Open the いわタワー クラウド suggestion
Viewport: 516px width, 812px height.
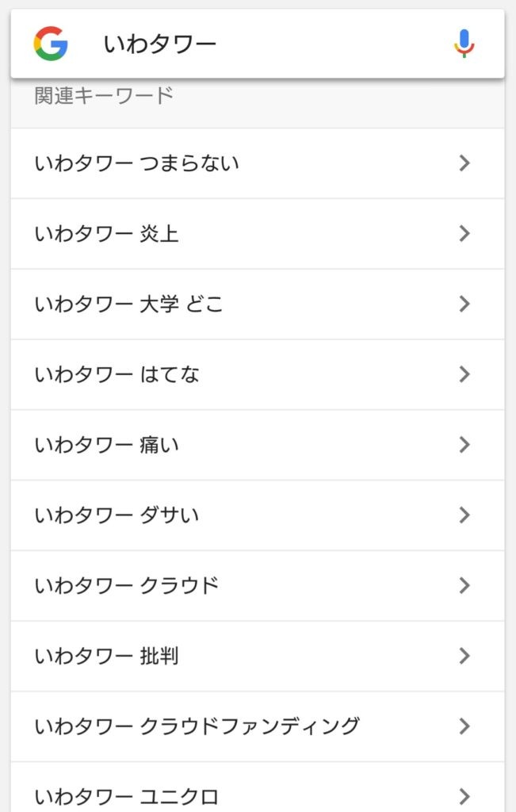click(x=258, y=586)
